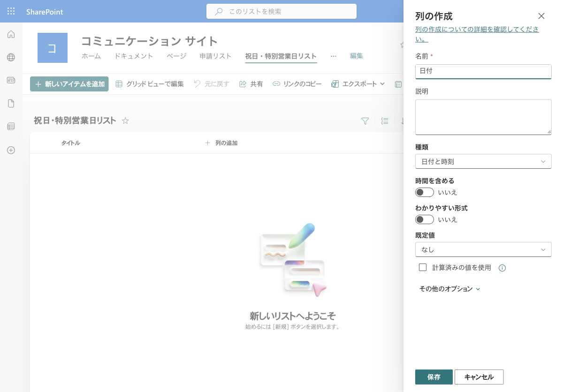Image resolution: width=563 pixels, height=392 pixels.
Task: Open the news feed icon in left rail
Action: [x=11, y=80]
